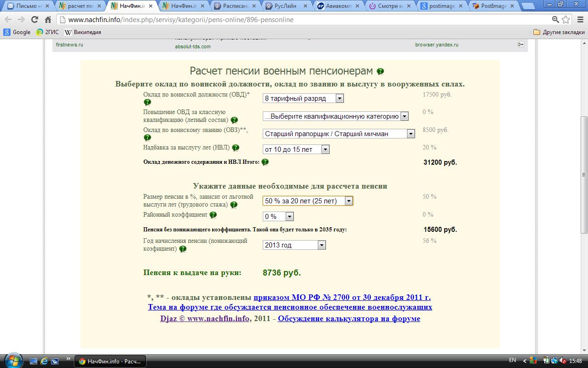Open the firstnews.ru ad link
The height and width of the screenshot is (368, 588).
coord(69,45)
